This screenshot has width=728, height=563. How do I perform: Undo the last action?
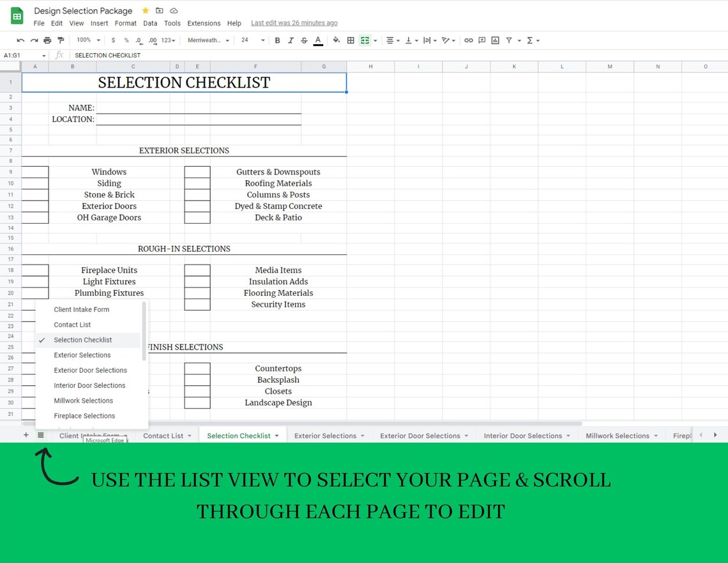[x=20, y=40]
